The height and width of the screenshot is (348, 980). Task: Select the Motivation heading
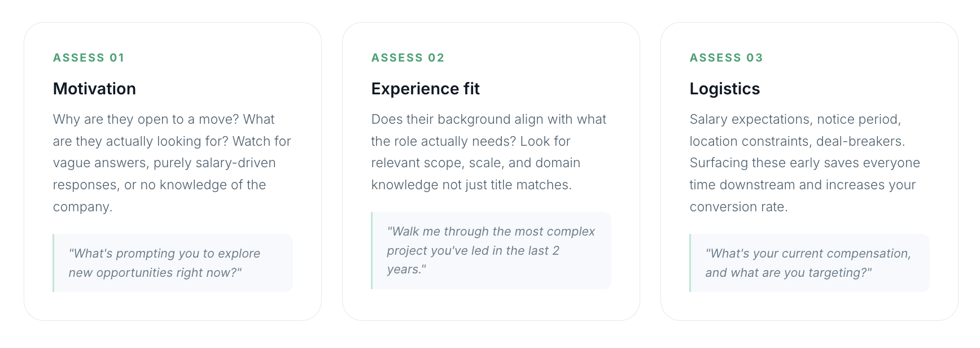[x=94, y=89]
